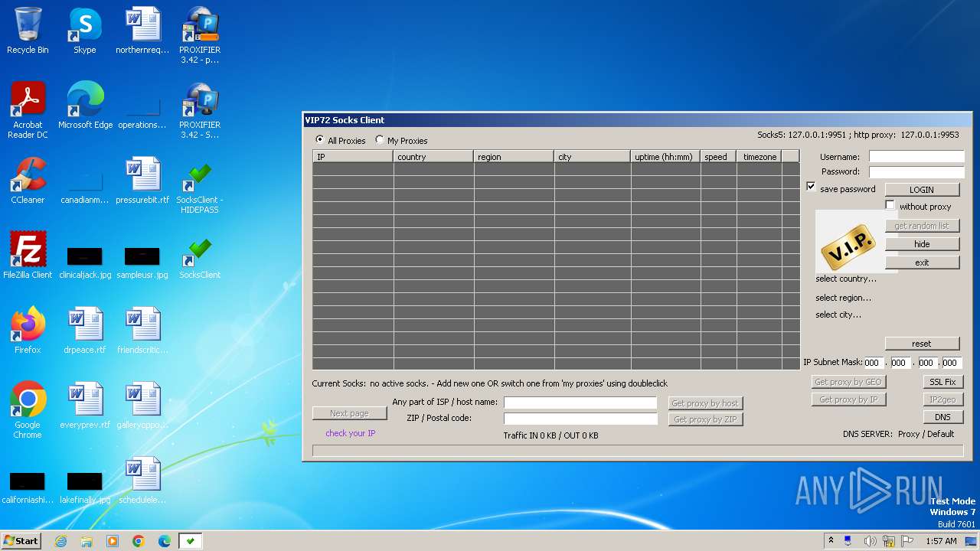This screenshot has height=551, width=980.
Task: Show hidden system tray icons
Action: coord(831,540)
